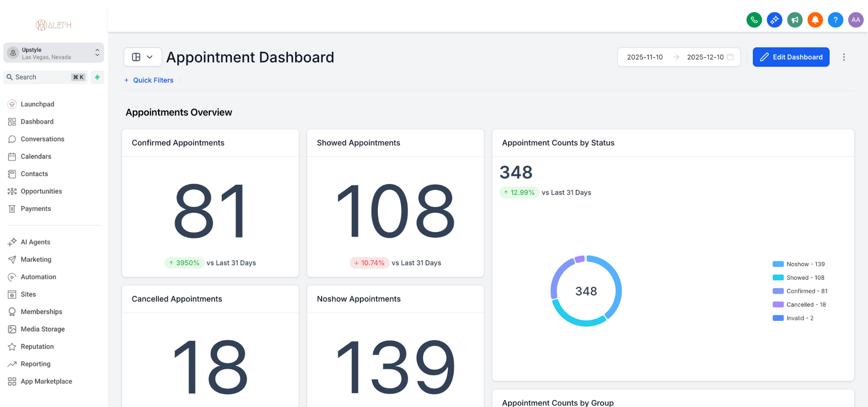Click the Edit Dashboard button

tap(791, 57)
